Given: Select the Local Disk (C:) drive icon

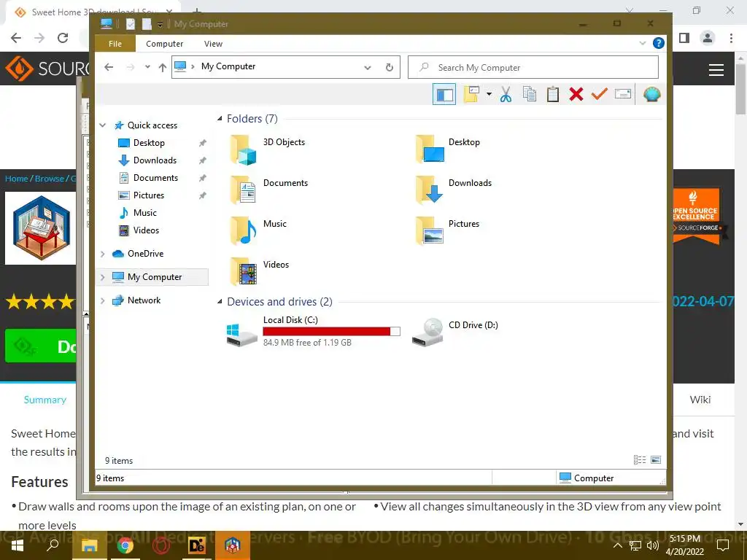Looking at the screenshot, I should pos(241,334).
